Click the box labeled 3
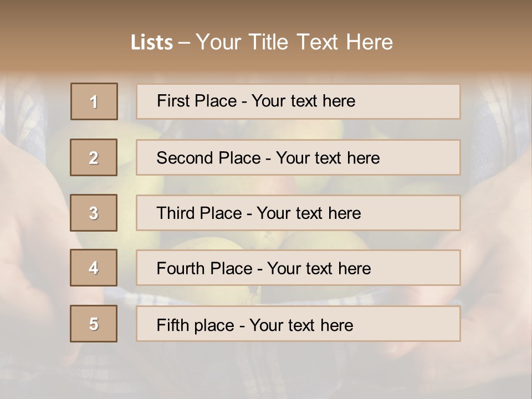The height and width of the screenshot is (399, 532). (x=94, y=213)
